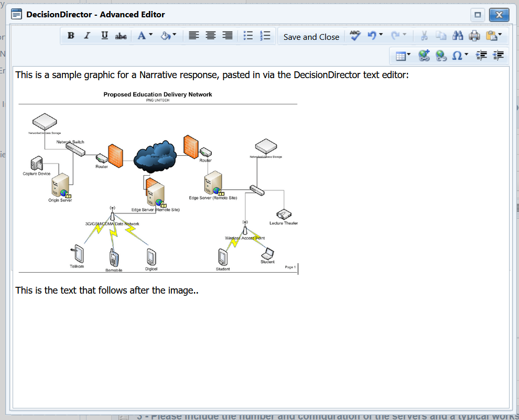This screenshot has height=420, width=519.
Task: Align text left
Action: (x=193, y=36)
